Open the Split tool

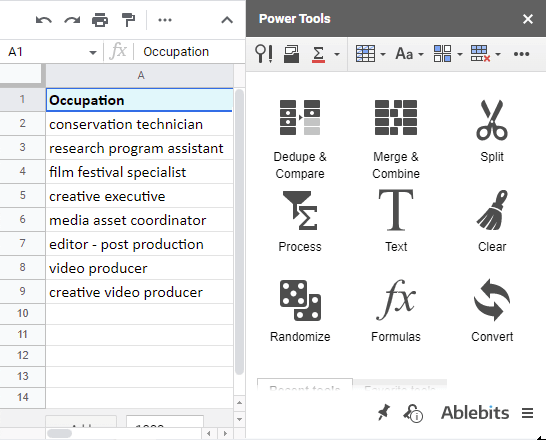(x=492, y=131)
